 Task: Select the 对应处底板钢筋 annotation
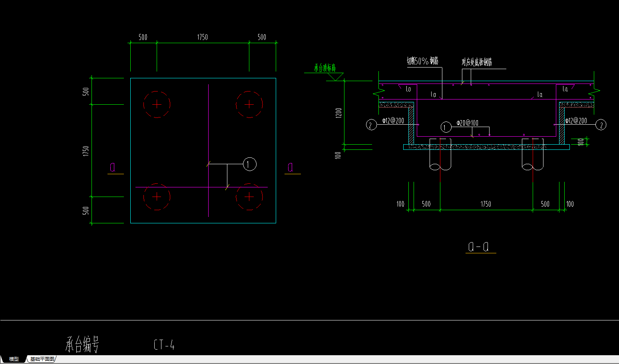(477, 62)
